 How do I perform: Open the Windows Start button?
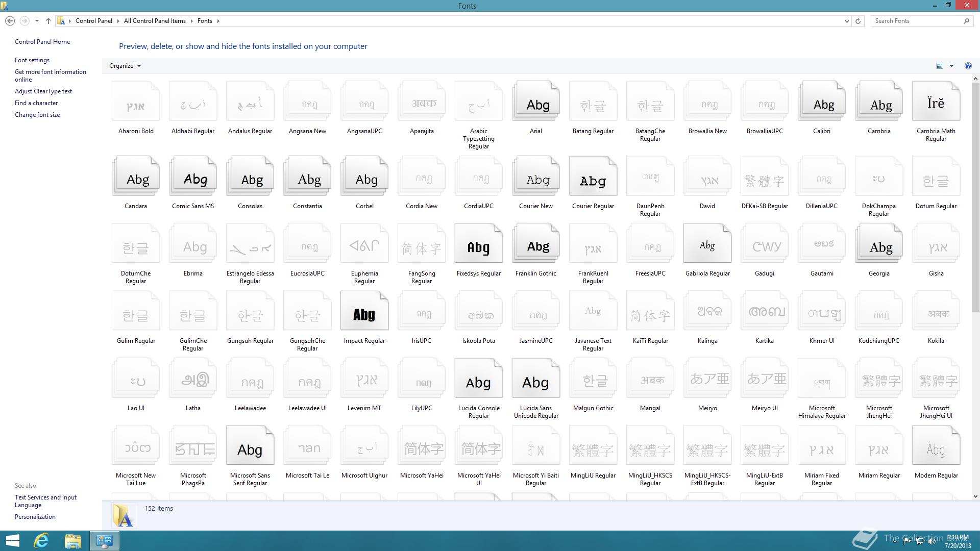tap(12, 541)
